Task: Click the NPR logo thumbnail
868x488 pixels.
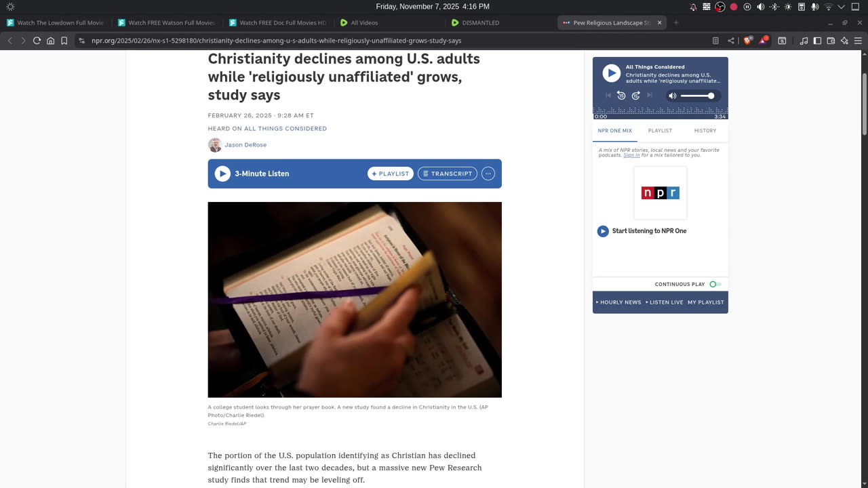Action: [660, 193]
